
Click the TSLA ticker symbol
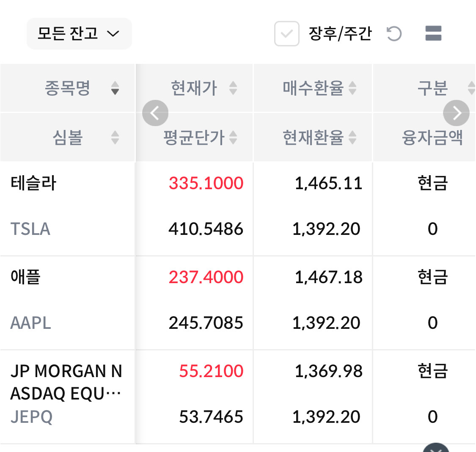30,229
